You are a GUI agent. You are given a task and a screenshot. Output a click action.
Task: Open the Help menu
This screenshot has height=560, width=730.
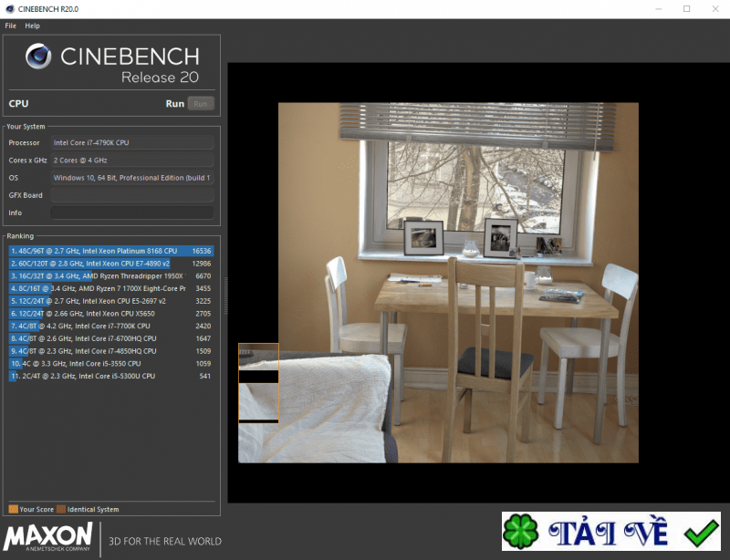pos(33,26)
